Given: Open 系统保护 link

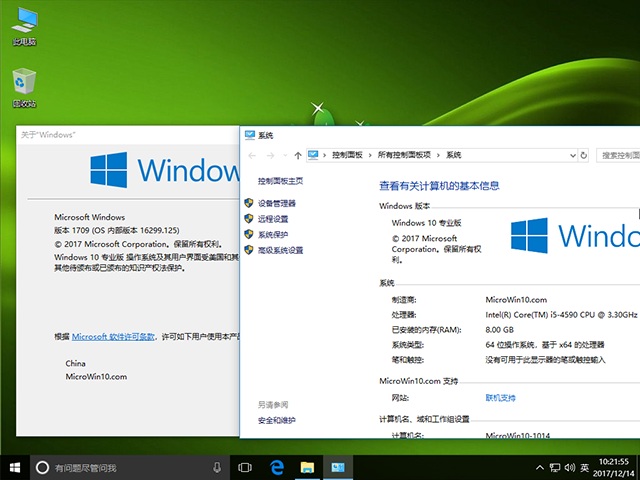Looking at the screenshot, I should pos(273,235).
